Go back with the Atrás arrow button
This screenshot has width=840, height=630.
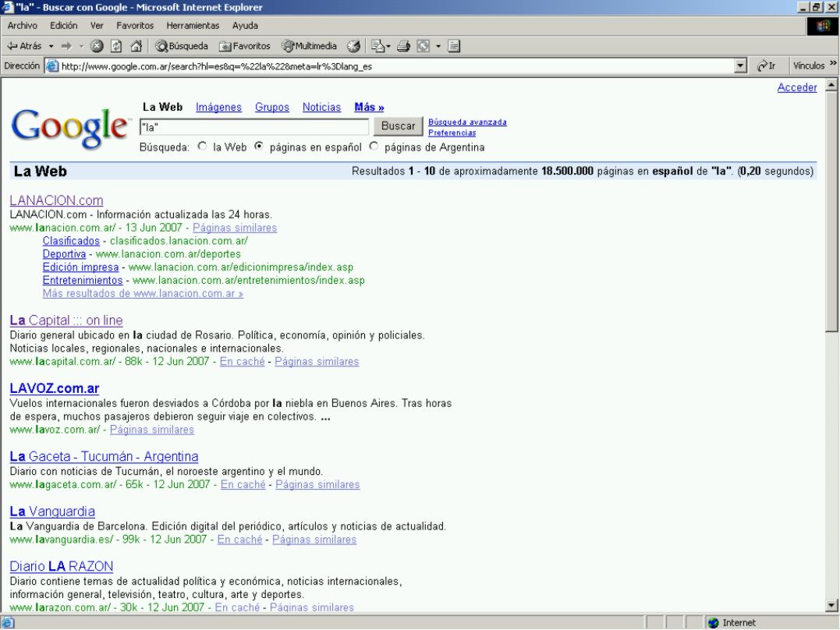coord(23,46)
